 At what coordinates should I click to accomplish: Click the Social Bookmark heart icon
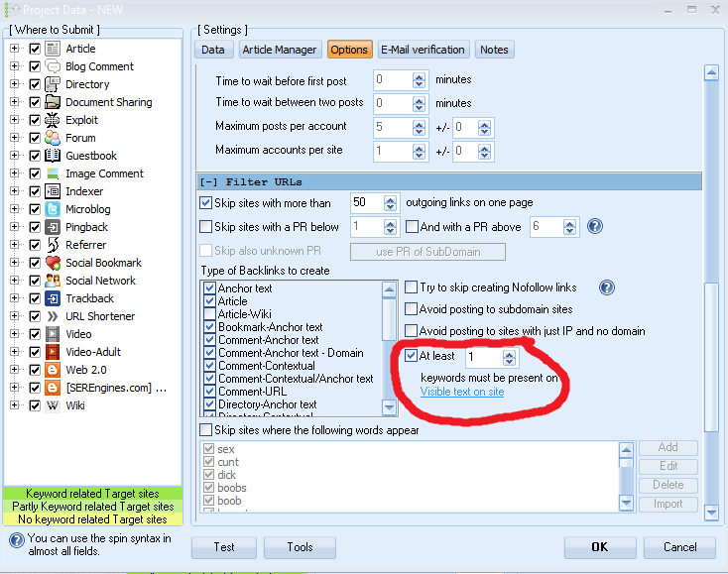point(54,263)
